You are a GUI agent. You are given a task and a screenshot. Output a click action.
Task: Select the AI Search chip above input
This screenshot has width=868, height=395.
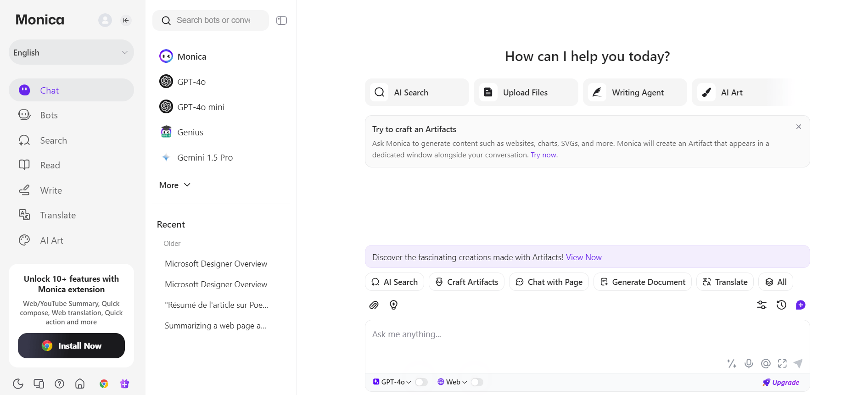[x=394, y=282]
